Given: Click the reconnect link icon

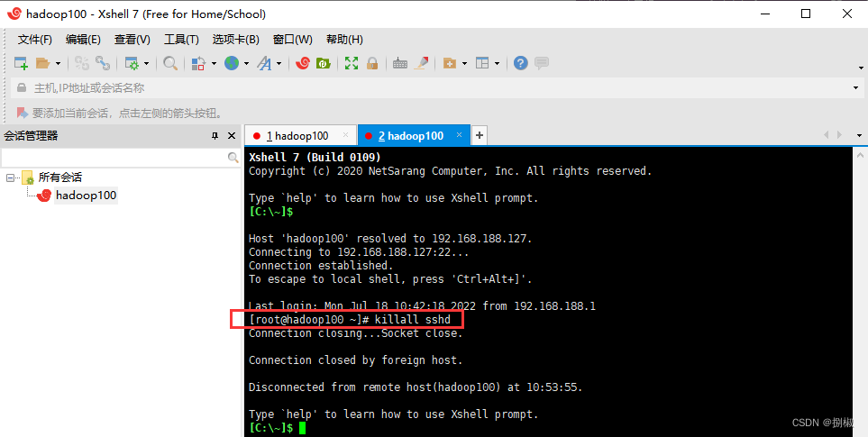Looking at the screenshot, I should (103, 63).
